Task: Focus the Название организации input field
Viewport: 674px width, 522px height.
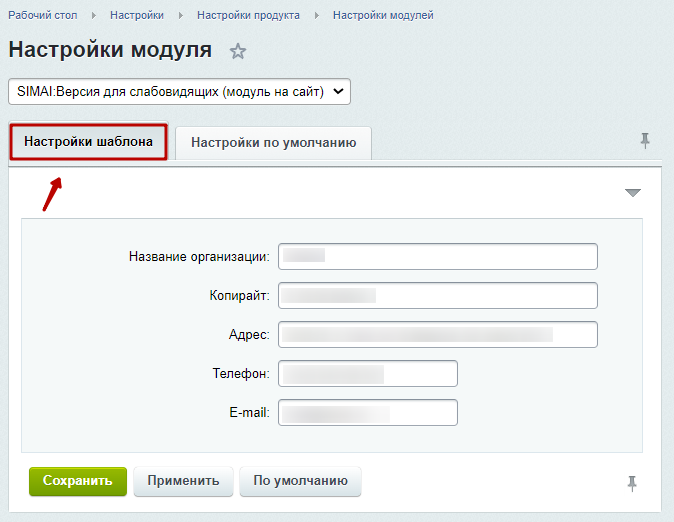Action: (x=438, y=257)
